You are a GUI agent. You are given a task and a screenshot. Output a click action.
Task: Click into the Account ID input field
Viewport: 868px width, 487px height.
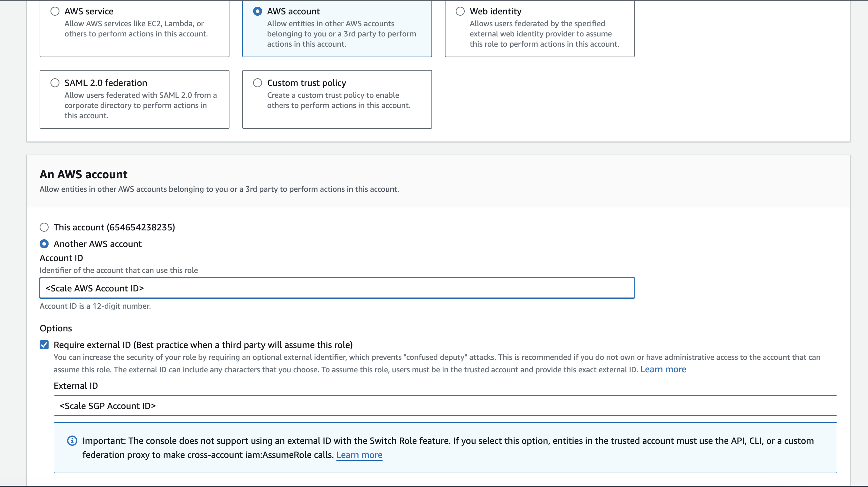[x=337, y=288]
